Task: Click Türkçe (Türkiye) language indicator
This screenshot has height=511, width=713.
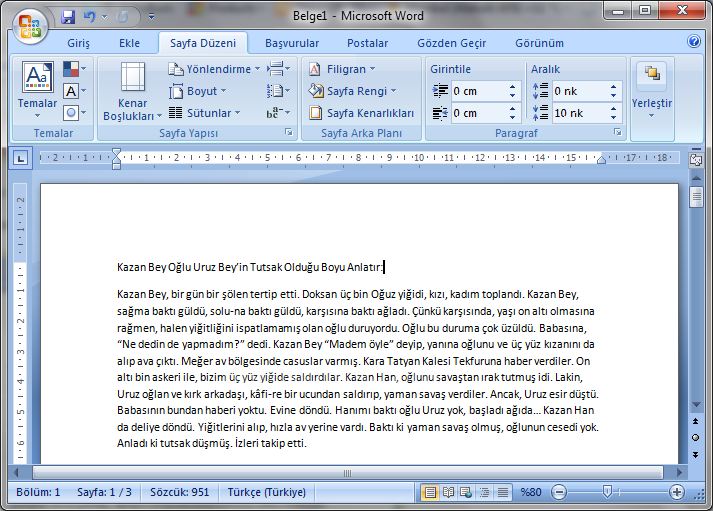Action: (266, 492)
